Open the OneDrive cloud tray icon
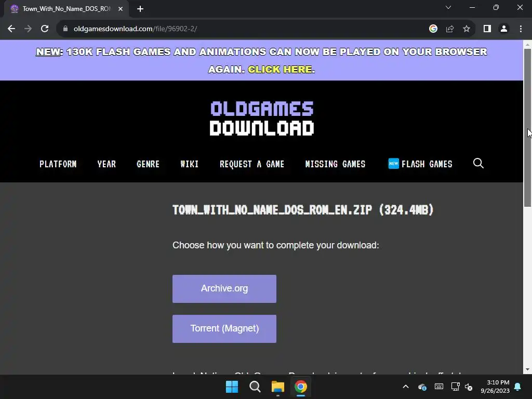The width and height of the screenshot is (532, 399). point(422,387)
